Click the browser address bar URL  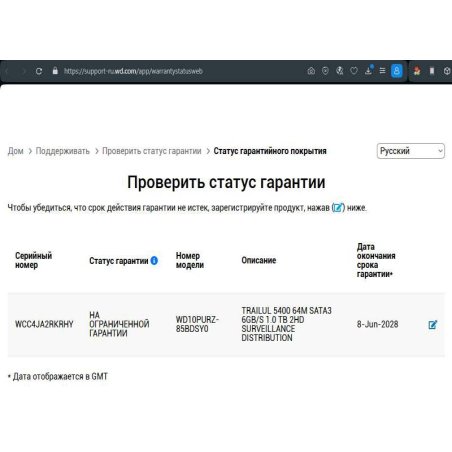click(133, 71)
